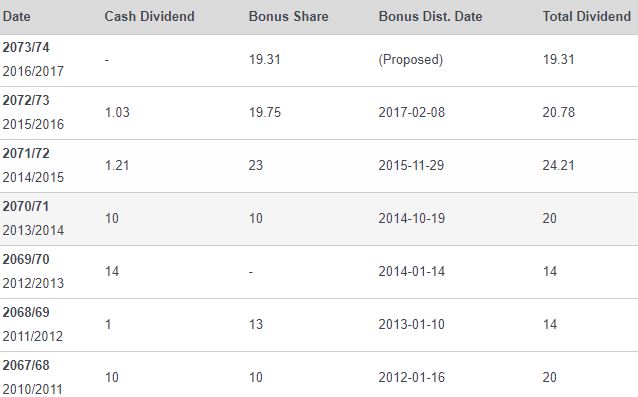
Task: Click the 2014-01-14 distribution date
Action: [411, 271]
